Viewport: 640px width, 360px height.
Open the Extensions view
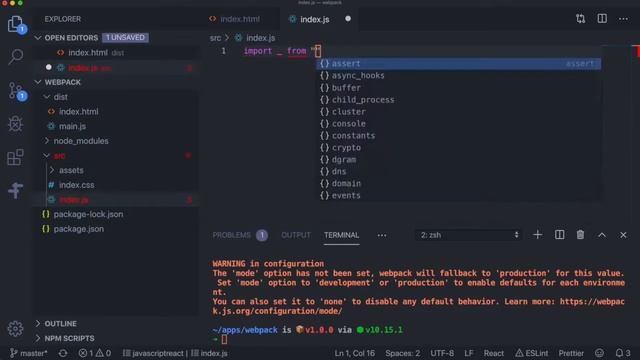tap(16, 157)
